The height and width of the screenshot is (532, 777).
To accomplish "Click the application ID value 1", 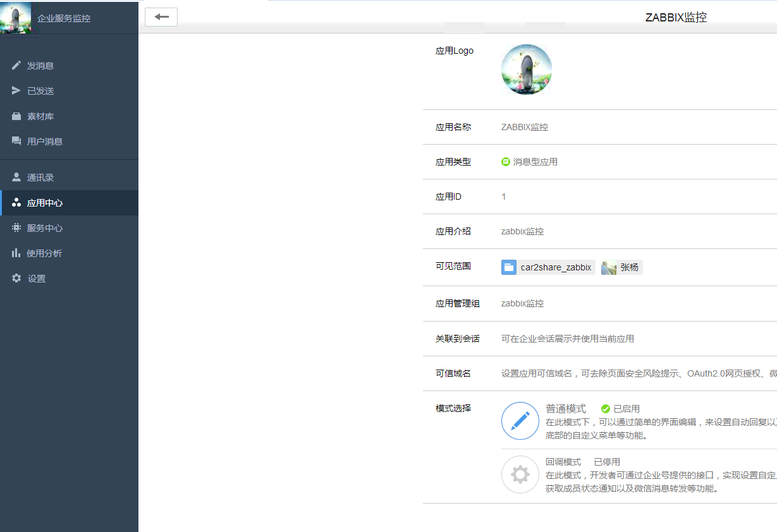I will 503,196.
